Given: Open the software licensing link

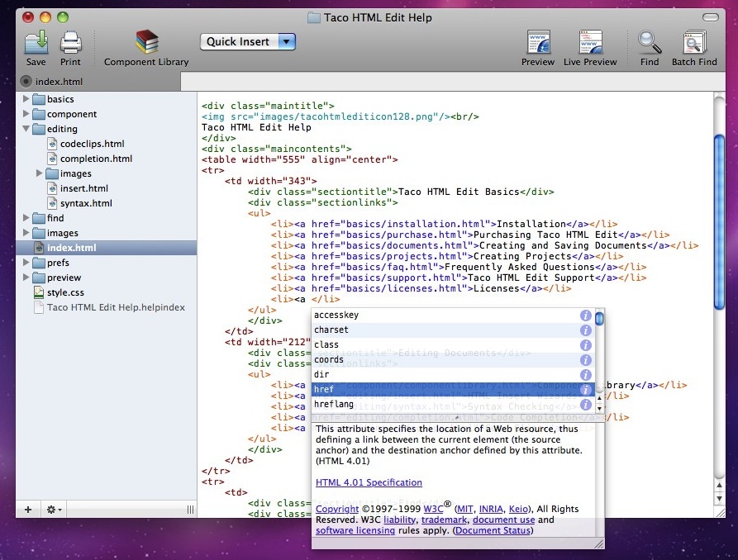Looking at the screenshot, I should click(355, 530).
